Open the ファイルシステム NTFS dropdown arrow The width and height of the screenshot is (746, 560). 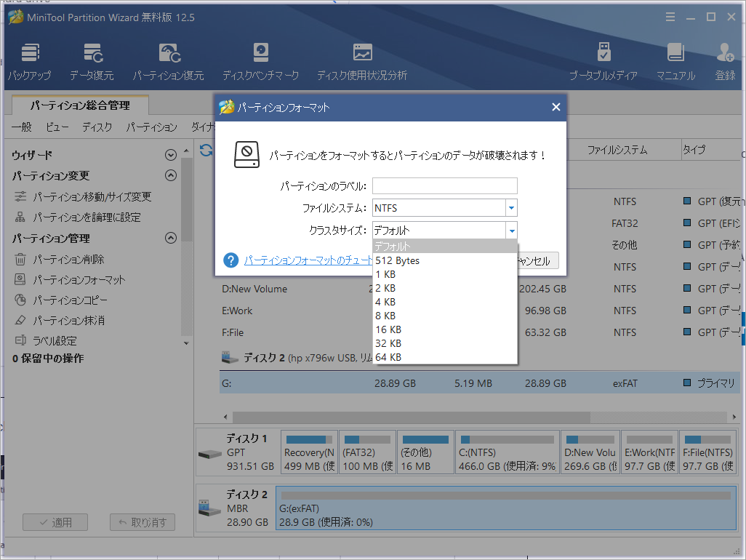click(x=511, y=208)
